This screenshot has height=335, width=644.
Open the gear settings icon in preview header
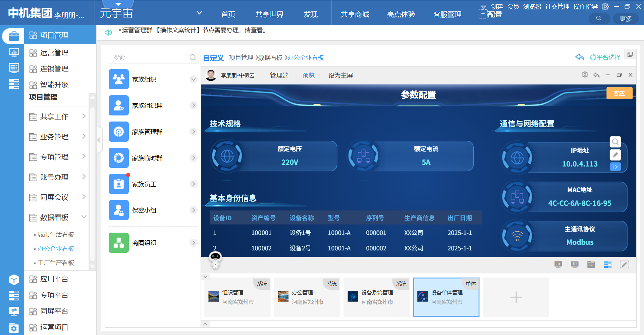tap(585, 75)
